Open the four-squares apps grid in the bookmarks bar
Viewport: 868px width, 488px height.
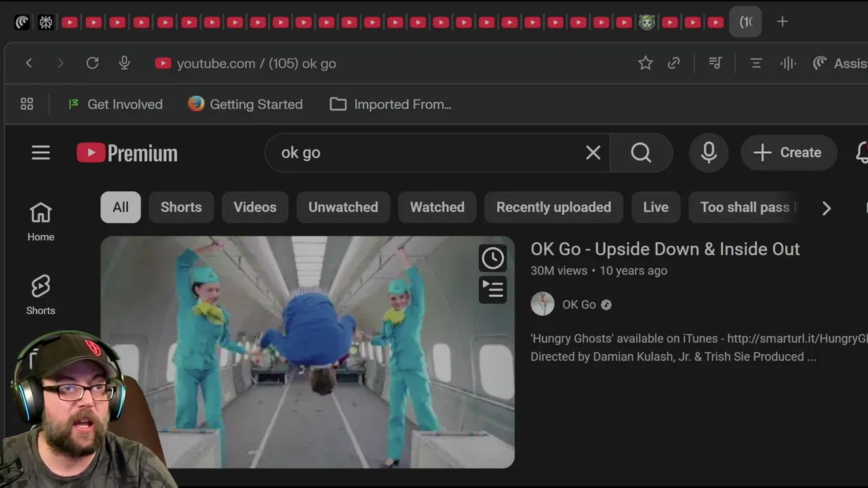pyautogui.click(x=27, y=104)
